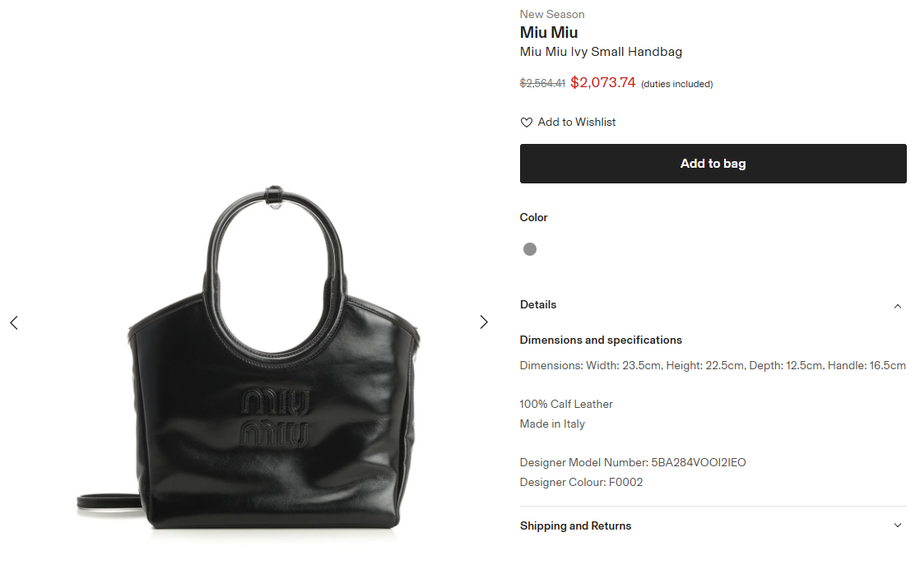Open the Shipping and Returns heading
The height and width of the screenshot is (588, 920).
[575, 526]
